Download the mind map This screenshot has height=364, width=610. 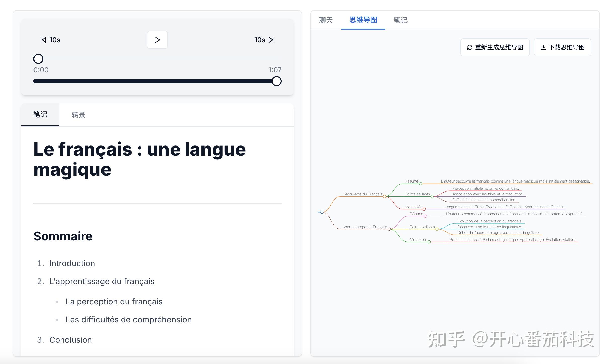point(562,47)
